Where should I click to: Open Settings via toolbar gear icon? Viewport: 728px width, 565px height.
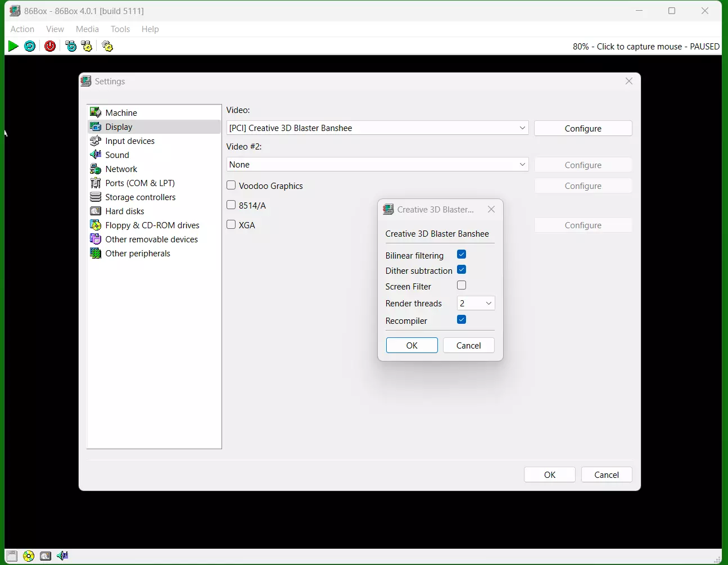tap(107, 46)
